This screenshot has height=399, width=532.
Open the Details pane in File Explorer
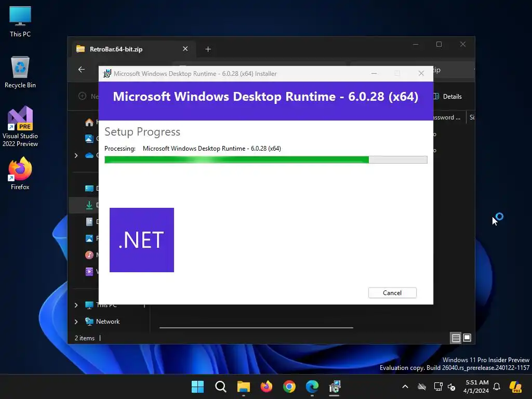[448, 97]
